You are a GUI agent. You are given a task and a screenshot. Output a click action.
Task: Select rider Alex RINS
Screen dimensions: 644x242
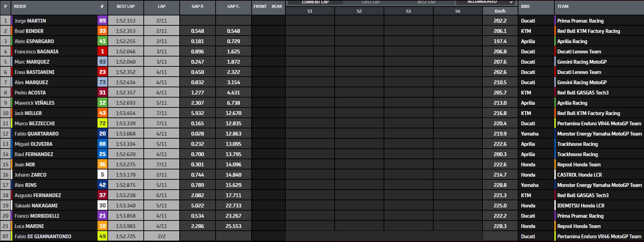pos(25,185)
